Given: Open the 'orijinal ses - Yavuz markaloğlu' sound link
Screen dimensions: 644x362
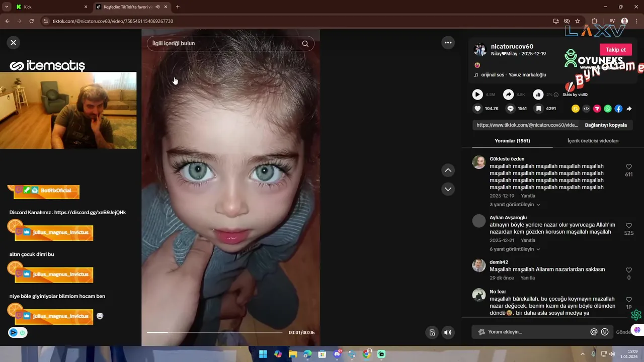Looking at the screenshot, I should [x=513, y=75].
